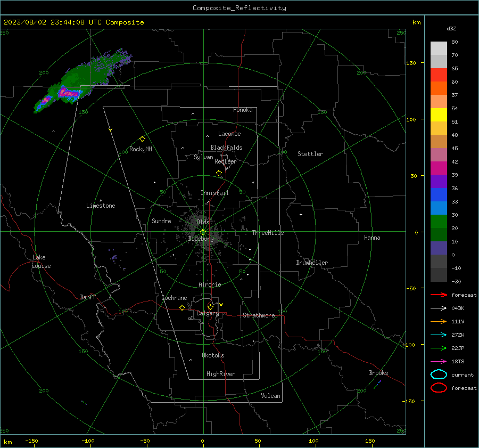The height and width of the screenshot is (448, 479).
Task: Click the cyan current ellipse legend icon
Action: click(439, 374)
